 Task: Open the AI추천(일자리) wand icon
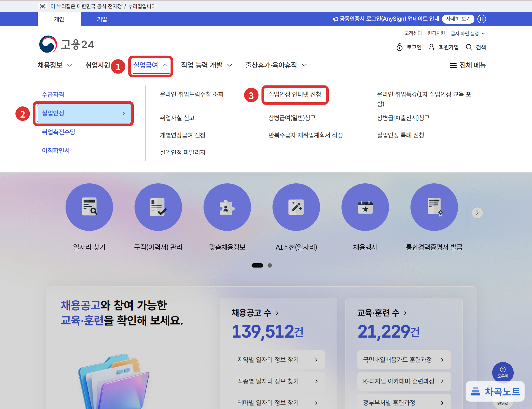[x=296, y=207]
